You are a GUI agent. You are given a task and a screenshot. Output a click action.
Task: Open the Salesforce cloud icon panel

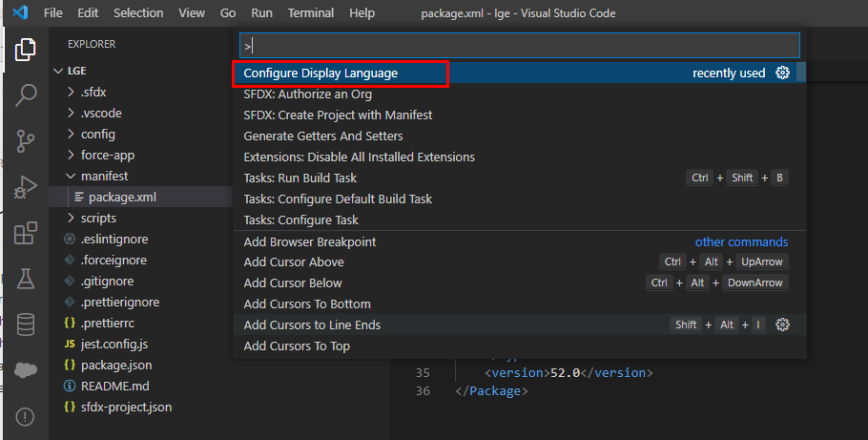26,370
